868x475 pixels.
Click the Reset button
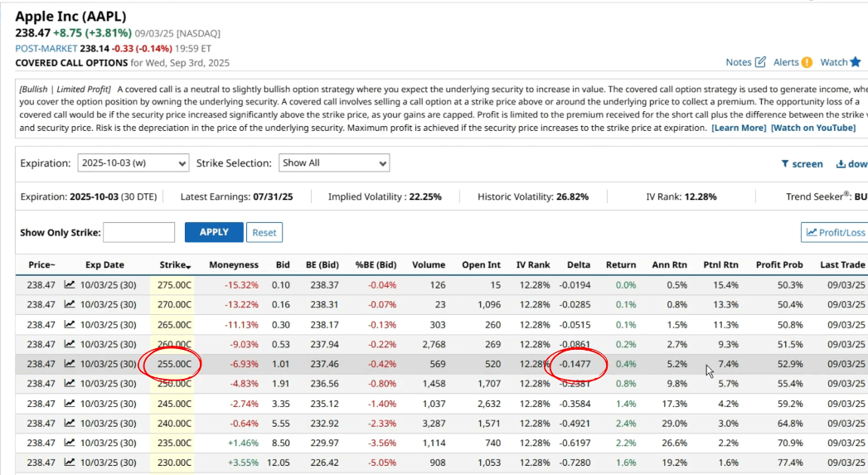pos(264,232)
